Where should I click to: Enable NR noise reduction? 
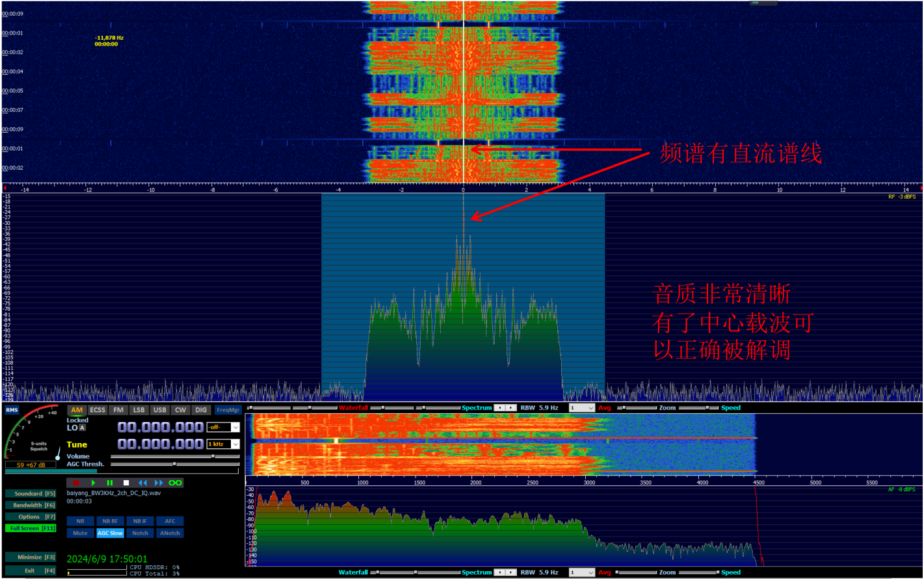pyautogui.click(x=80, y=521)
